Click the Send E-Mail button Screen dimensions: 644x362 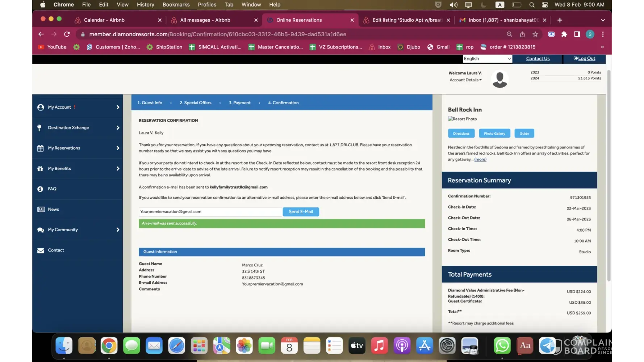301,212
